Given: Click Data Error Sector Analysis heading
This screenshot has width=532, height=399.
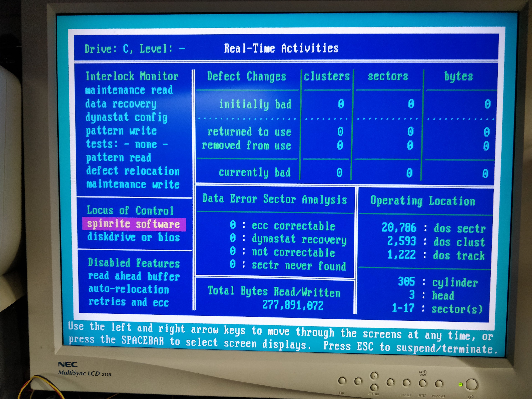Looking at the screenshot, I should [274, 199].
